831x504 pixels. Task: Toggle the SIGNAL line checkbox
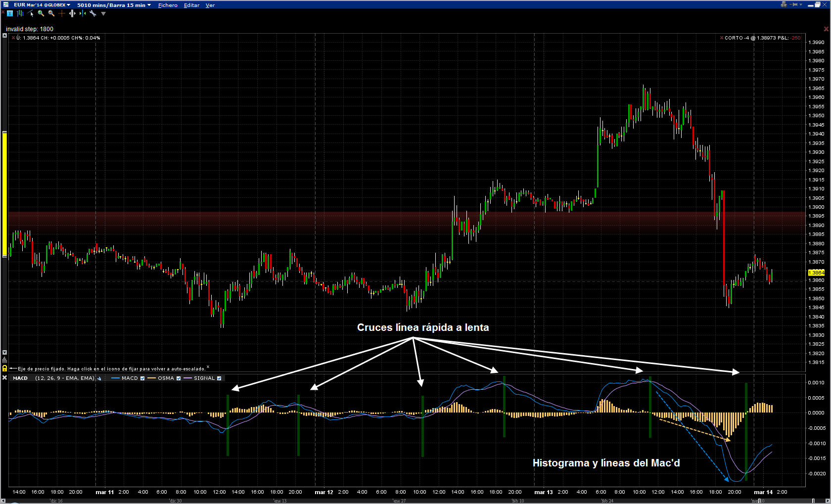click(219, 378)
